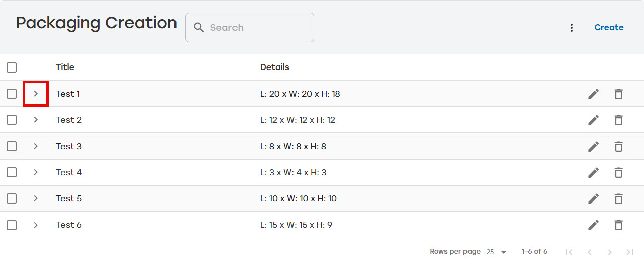Open the editor for Test 5
This screenshot has height=270, width=644.
(594, 198)
